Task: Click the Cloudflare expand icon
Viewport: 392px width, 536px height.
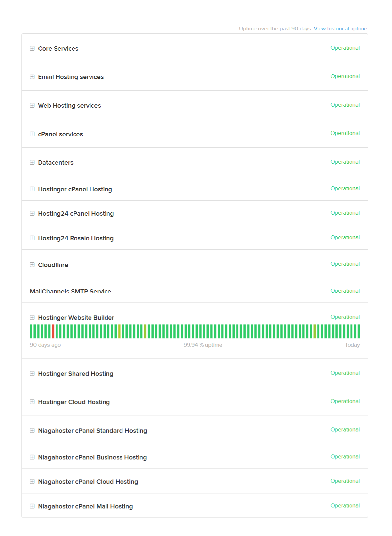Action: (x=32, y=265)
